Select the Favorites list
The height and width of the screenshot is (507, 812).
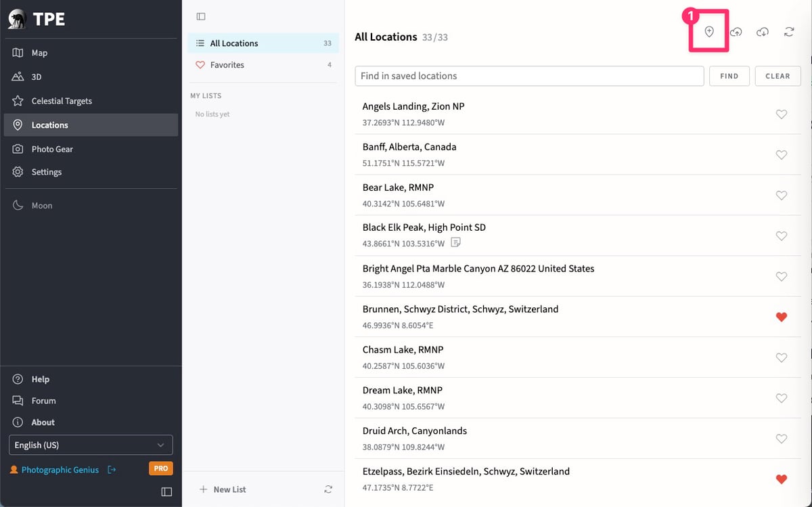click(x=263, y=65)
